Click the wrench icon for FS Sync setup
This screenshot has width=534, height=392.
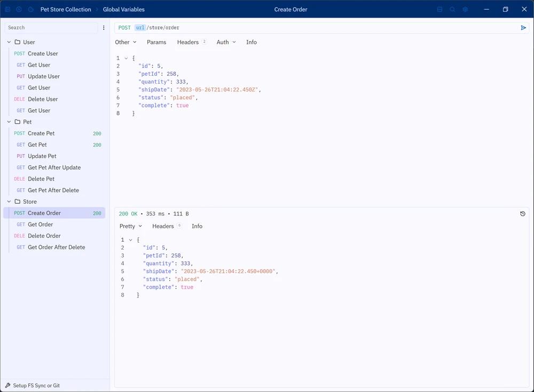click(8, 386)
